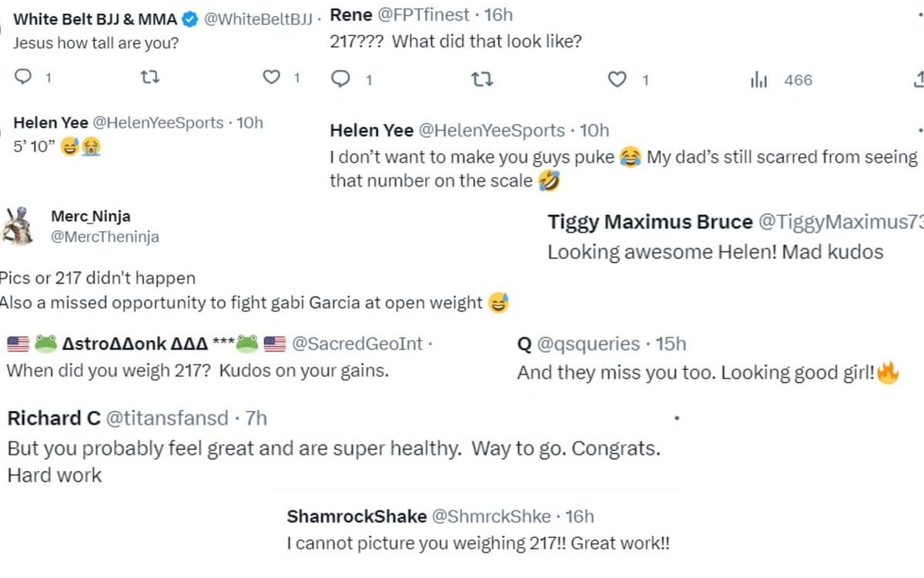Open Q's @qsqueries handle
Screen dimensions: 924x578
[x=588, y=344]
